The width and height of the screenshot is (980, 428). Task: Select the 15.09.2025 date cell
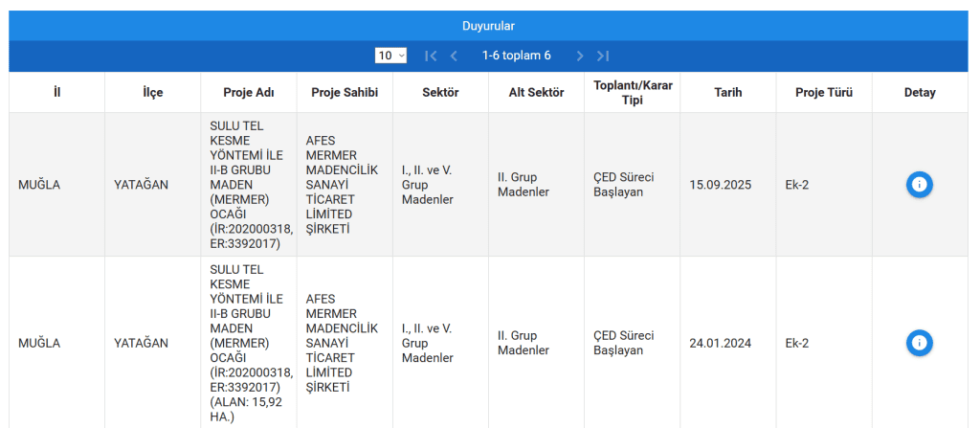721,185
